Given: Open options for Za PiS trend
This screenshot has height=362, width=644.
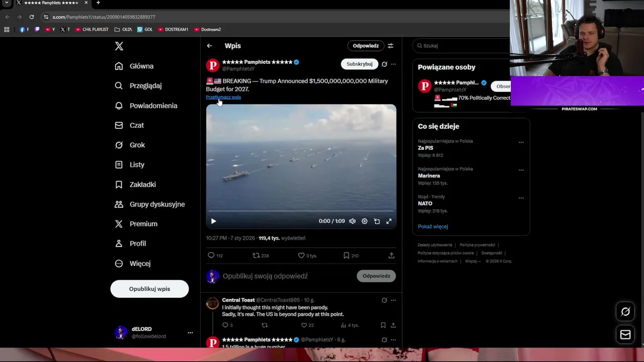Looking at the screenshot, I should 521,142.
